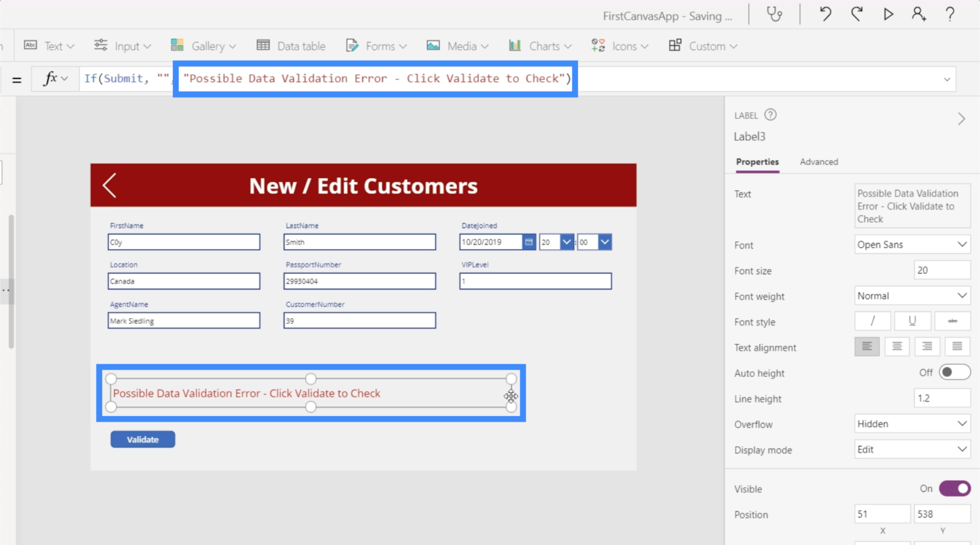
Task: Align text center
Action: click(897, 347)
